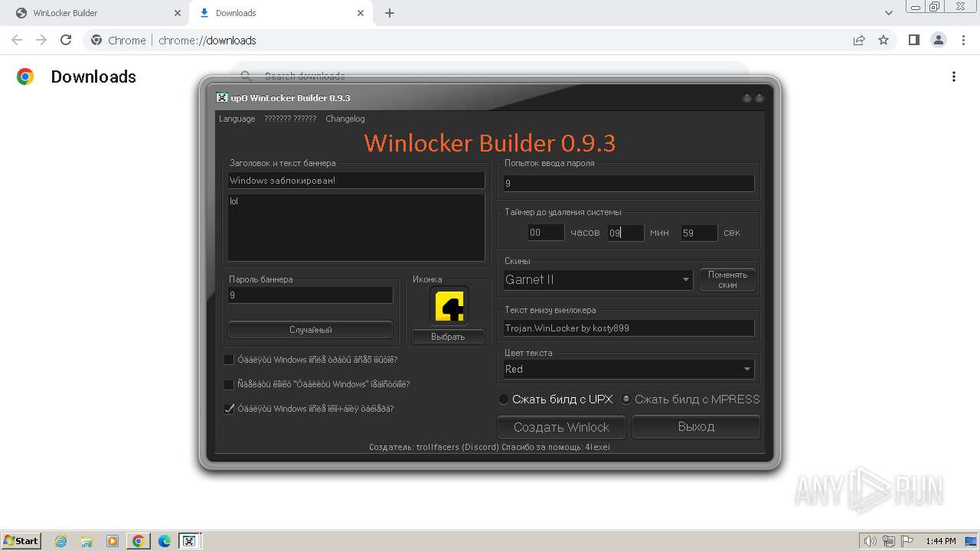Edit the banner title field 'Windows заблокирован!'
Viewport: 980px width, 551px height.
tap(356, 181)
